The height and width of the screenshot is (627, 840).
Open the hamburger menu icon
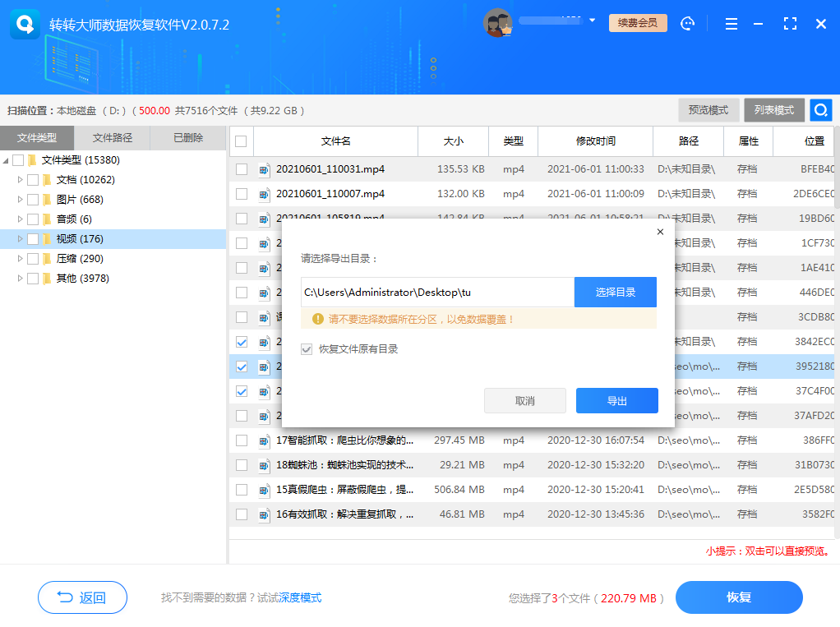tap(731, 24)
